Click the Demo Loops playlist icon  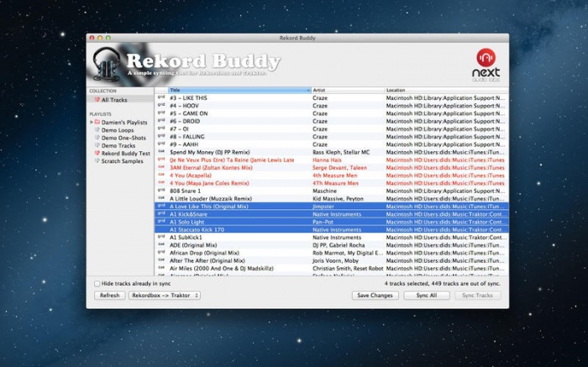click(x=97, y=131)
